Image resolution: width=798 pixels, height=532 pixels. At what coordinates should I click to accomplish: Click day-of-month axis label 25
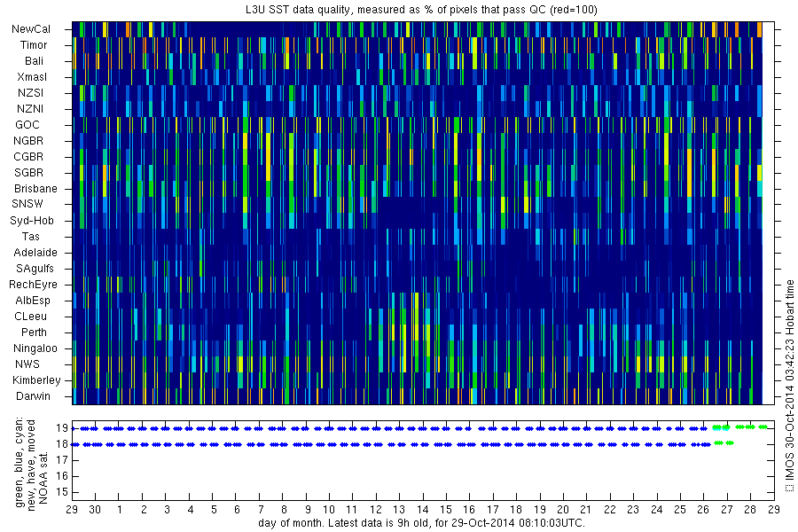[x=680, y=510]
